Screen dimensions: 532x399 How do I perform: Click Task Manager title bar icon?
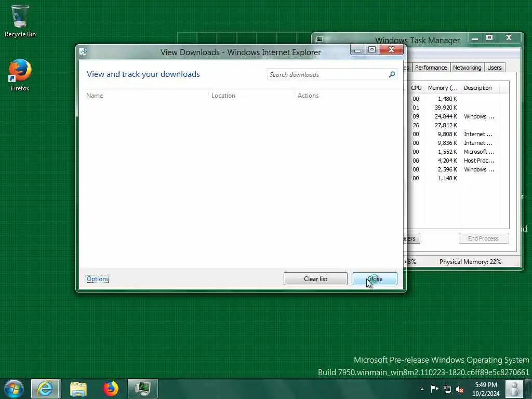(320, 39)
